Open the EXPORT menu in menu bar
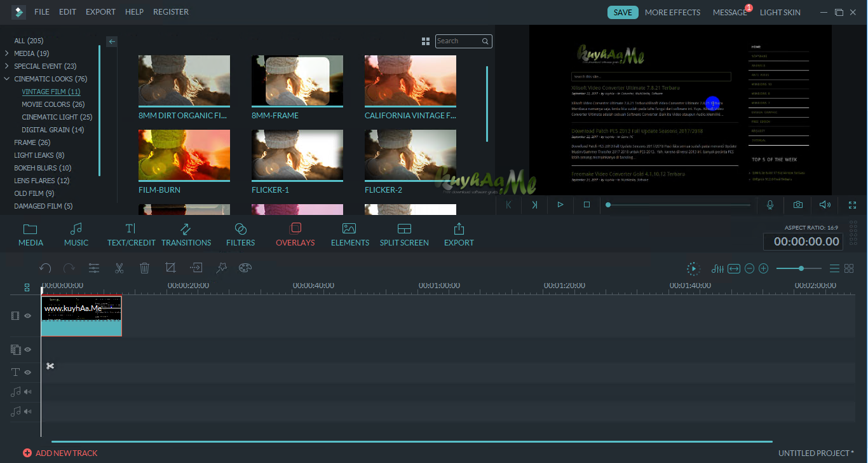This screenshot has width=868, height=463. coord(100,12)
